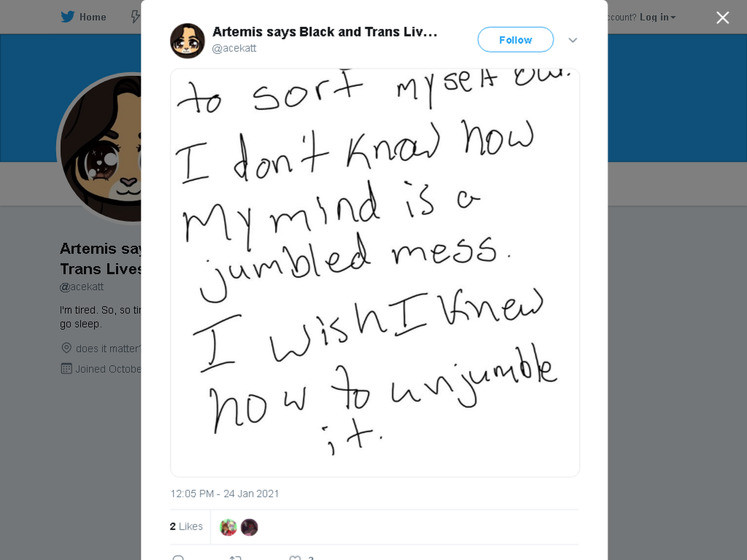Click the location pin icon on profile
This screenshot has width=747, height=560.
pyautogui.click(x=66, y=348)
